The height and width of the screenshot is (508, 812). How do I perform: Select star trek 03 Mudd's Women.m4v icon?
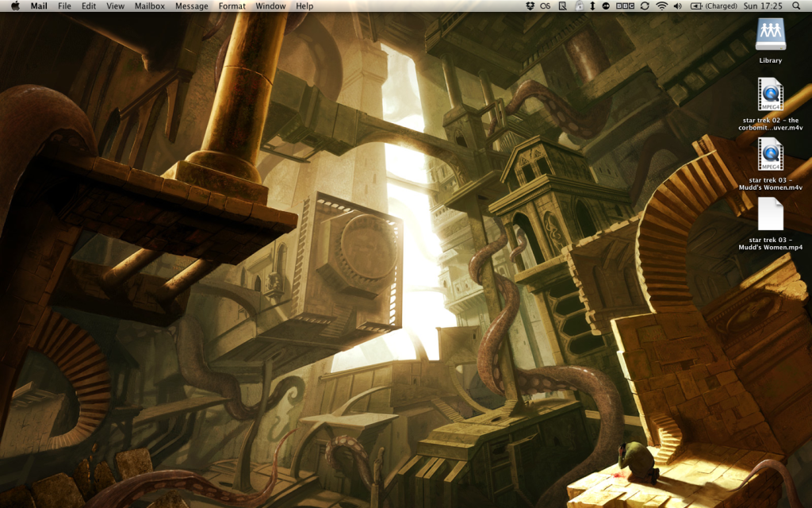click(x=771, y=154)
